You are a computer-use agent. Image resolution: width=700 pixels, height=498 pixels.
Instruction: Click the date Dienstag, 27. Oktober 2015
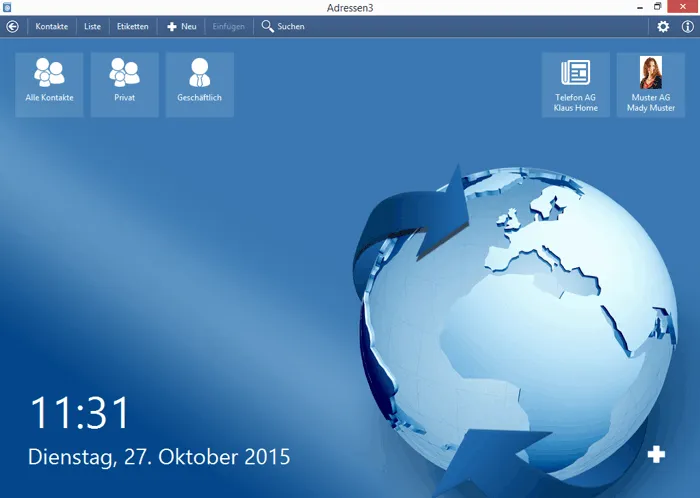(x=159, y=457)
